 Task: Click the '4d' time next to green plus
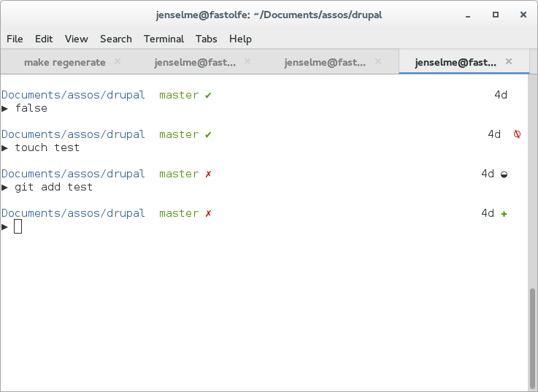point(488,213)
